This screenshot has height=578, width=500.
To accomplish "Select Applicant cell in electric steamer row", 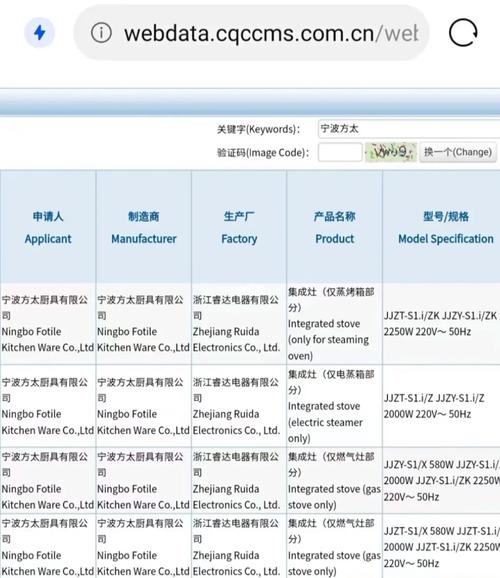I will [48, 406].
